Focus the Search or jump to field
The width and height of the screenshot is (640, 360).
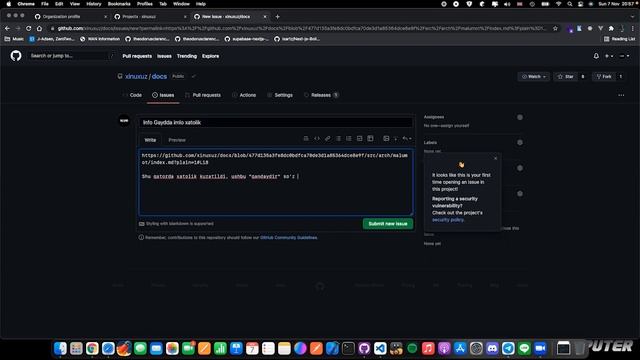[x=71, y=56]
